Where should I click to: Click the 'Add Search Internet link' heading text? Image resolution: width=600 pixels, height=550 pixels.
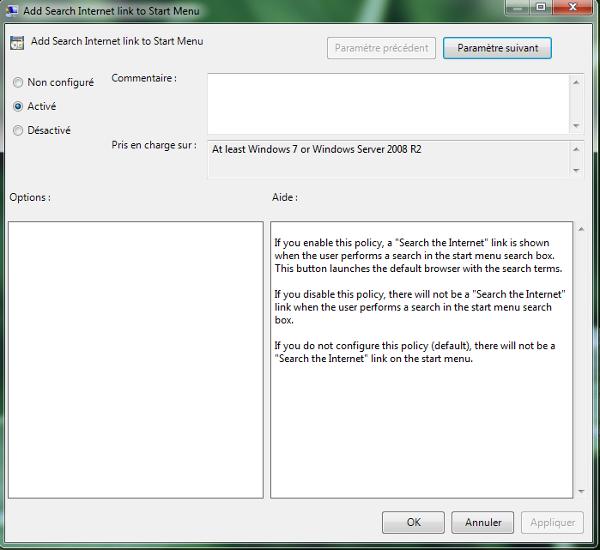(117, 41)
